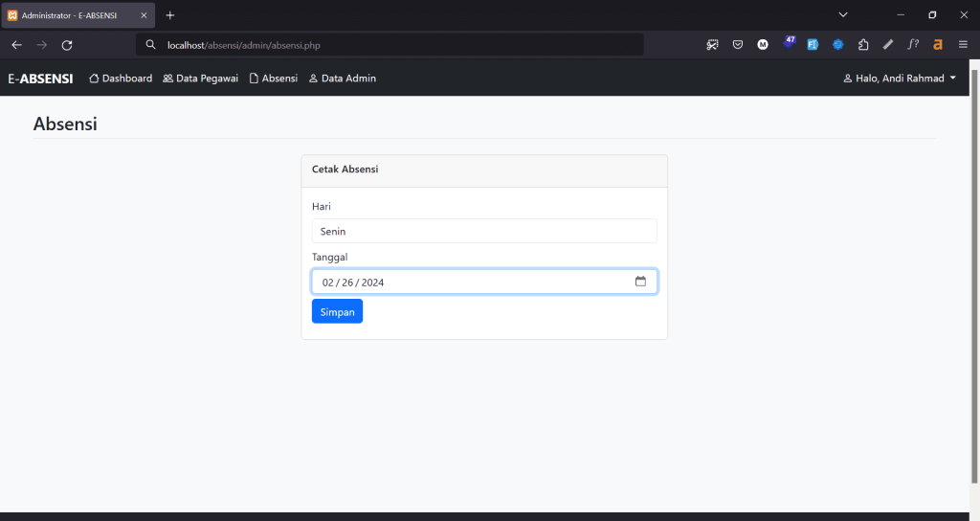Click the ruler measurement extension icon
Screen dimensions: 980x521
888,45
